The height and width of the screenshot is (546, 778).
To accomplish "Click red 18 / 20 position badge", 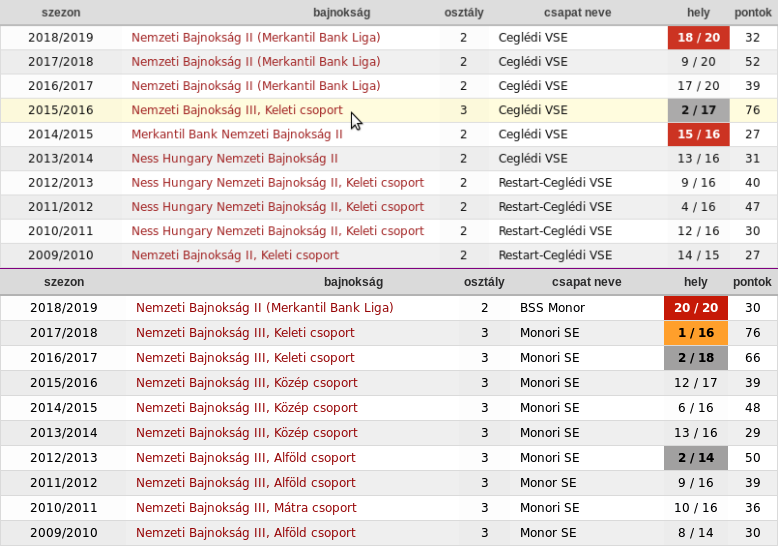I will click(699, 38).
